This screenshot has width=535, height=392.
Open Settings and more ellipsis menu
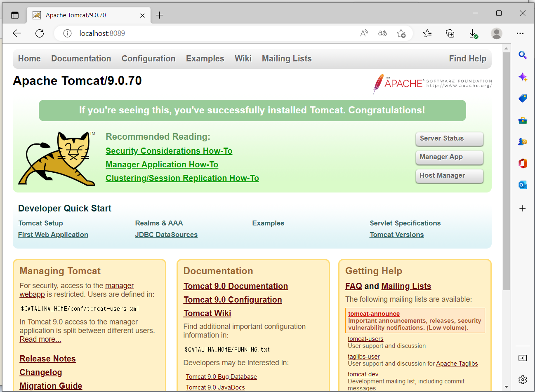tap(520, 33)
